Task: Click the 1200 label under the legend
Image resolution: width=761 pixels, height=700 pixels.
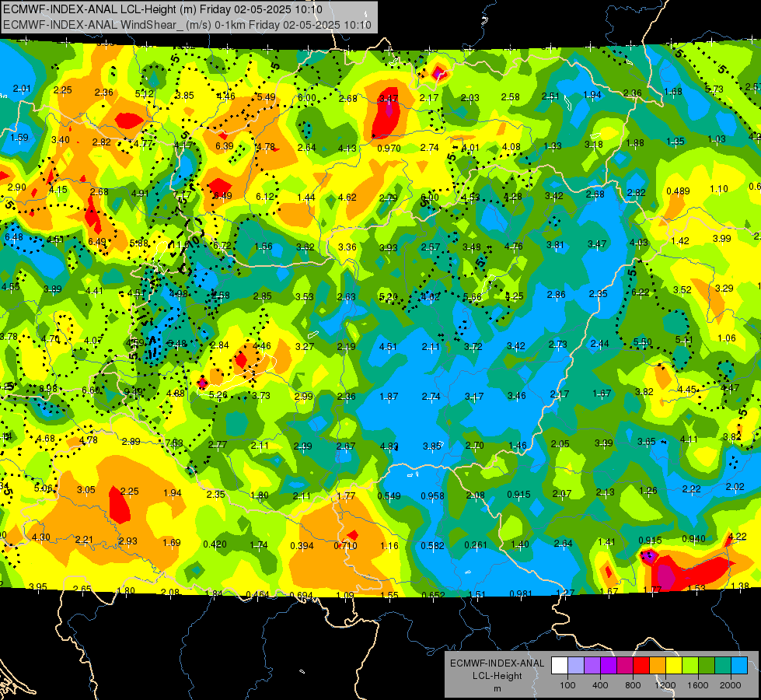Action: pos(665,685)
